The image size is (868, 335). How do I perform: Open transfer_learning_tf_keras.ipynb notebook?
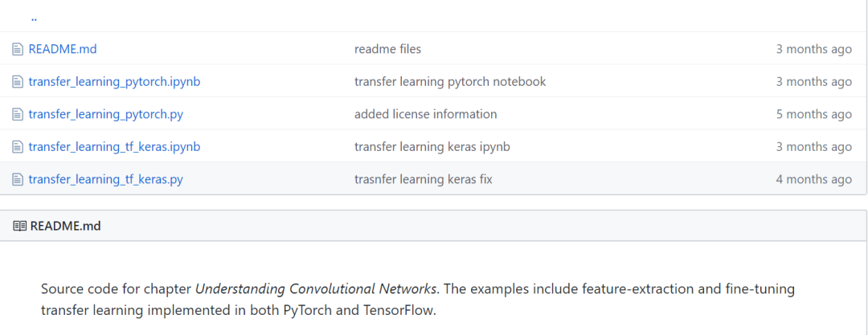[x=114, y=147]
